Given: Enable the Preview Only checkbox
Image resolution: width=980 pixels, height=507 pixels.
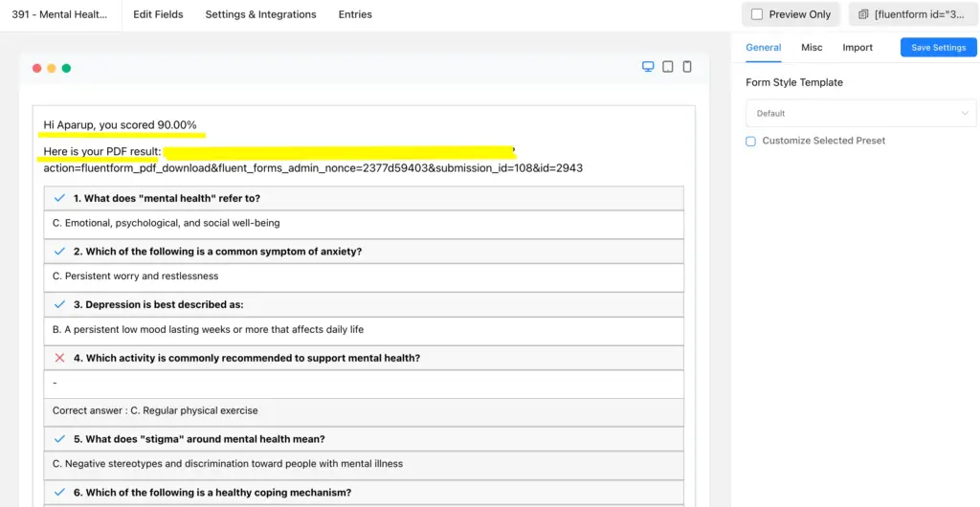Looking at the screenshot, I should coord(757,14).
